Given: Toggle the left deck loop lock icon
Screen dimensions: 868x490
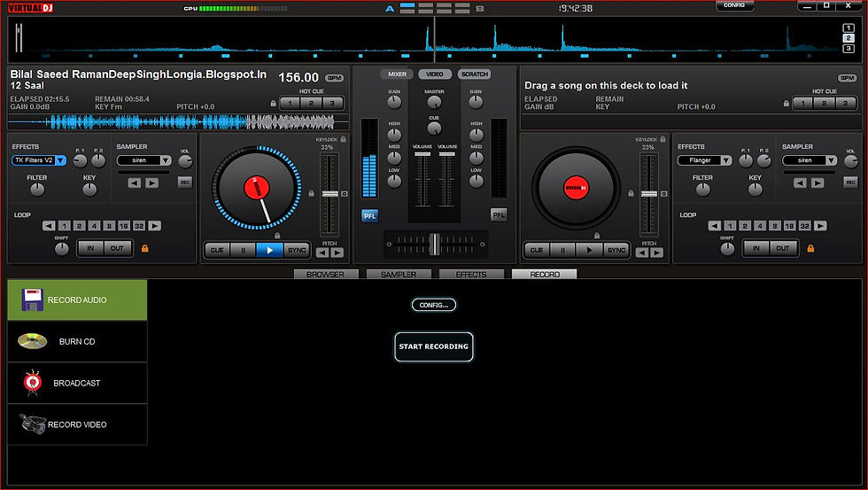Looking at the screenshot, I should (145, 249).
